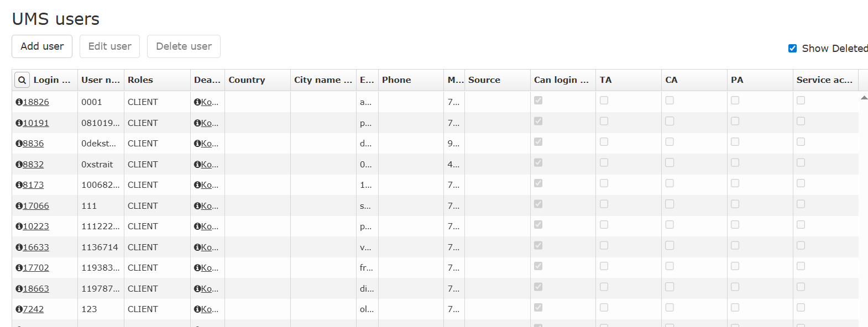Screen dimensions: 868x327
Task: Click the search magnifier icon in table header
Action: coord(22,80)
